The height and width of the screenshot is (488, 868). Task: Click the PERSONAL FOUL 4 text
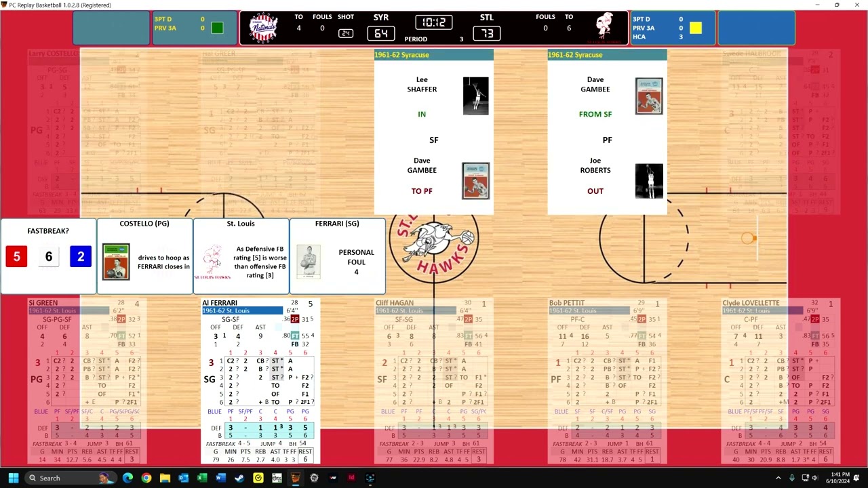pos(356,262)
